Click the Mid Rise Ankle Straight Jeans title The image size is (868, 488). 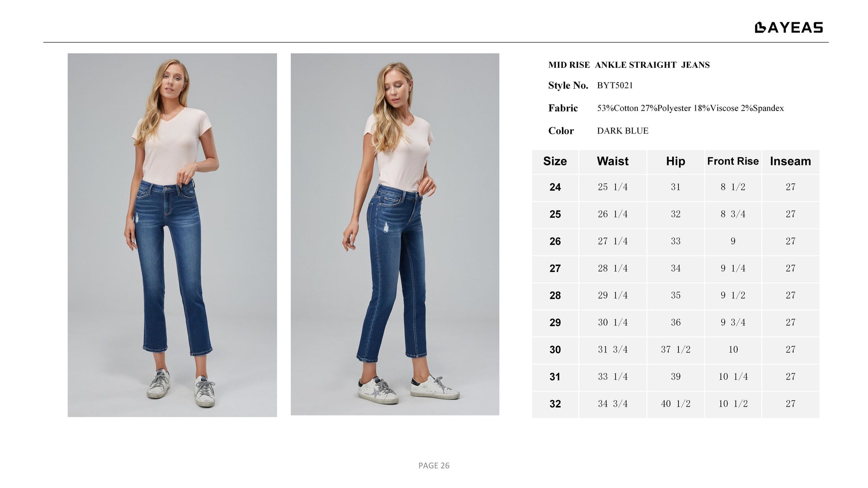tap(629, 65)
